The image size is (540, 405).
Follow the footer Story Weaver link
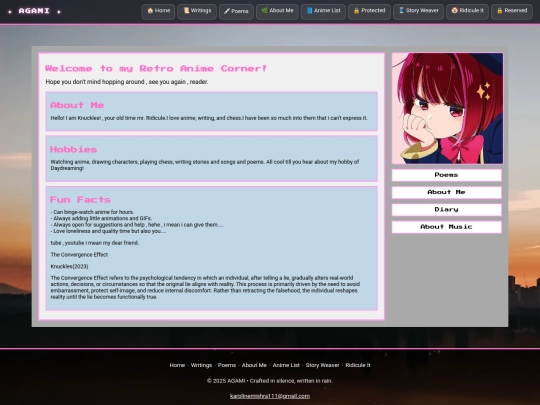322,365
